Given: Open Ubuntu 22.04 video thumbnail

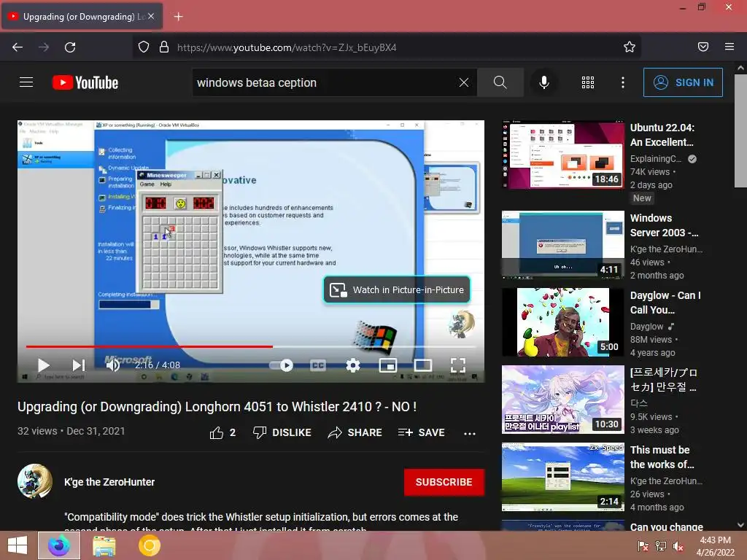Looking at the screenshot, I should (x=562, y=155).
